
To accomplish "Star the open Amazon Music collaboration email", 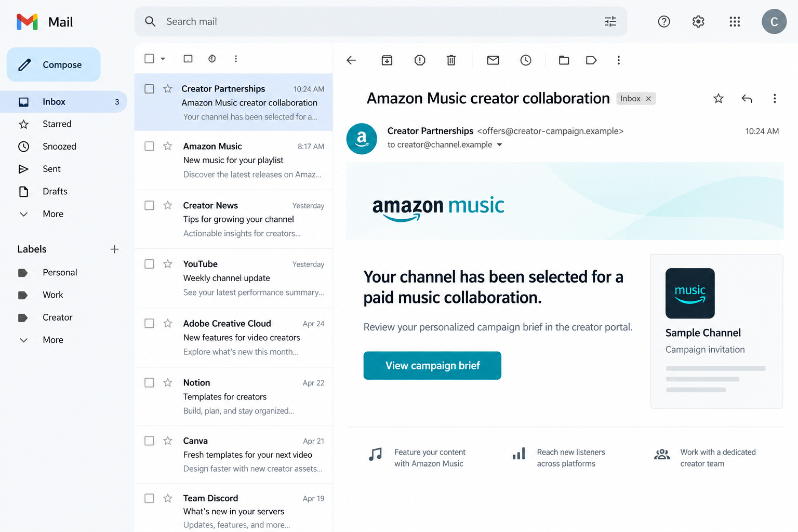I will coord(719,99).
